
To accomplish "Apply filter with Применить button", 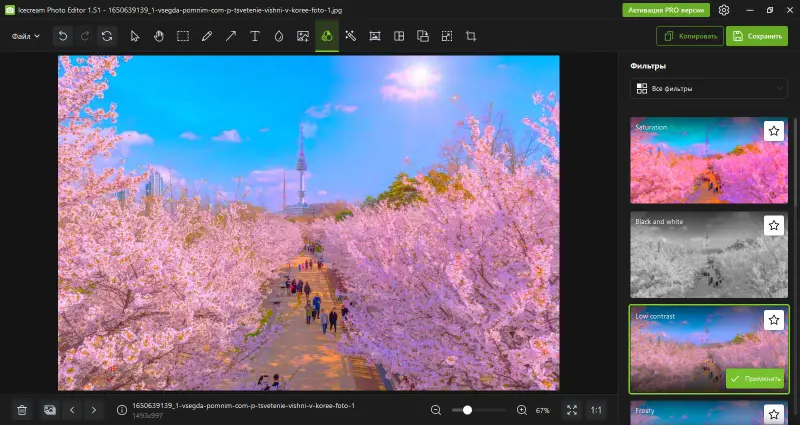I will click(x=755, y=379).
